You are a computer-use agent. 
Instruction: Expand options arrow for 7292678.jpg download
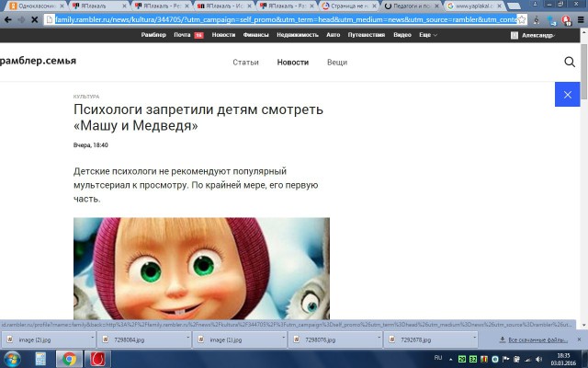(474, 338)
